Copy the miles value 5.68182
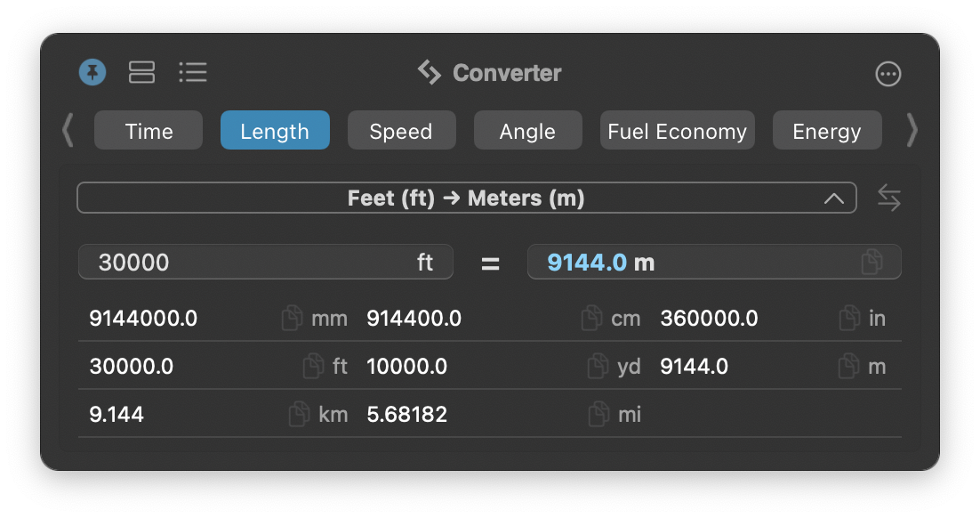This screenshot has height=518, width=980. (x=598, y=414)
